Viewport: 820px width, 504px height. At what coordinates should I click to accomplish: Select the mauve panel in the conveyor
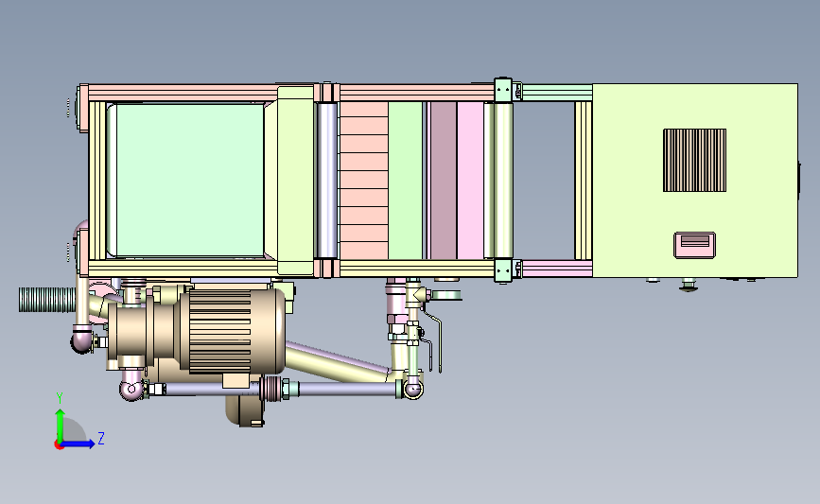pyautogui.click(x=444, y=180)
